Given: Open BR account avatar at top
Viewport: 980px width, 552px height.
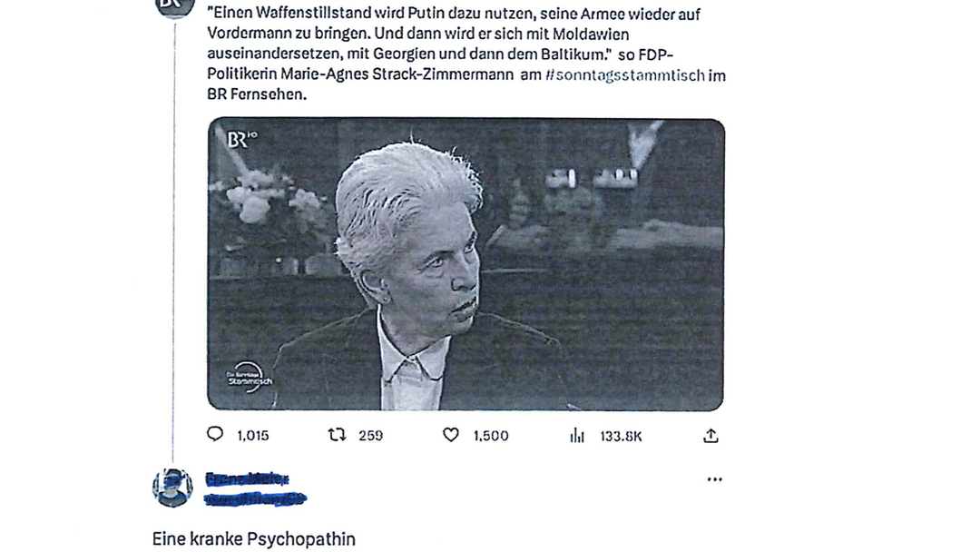Looking at the screenshot, I should point(174,6).
